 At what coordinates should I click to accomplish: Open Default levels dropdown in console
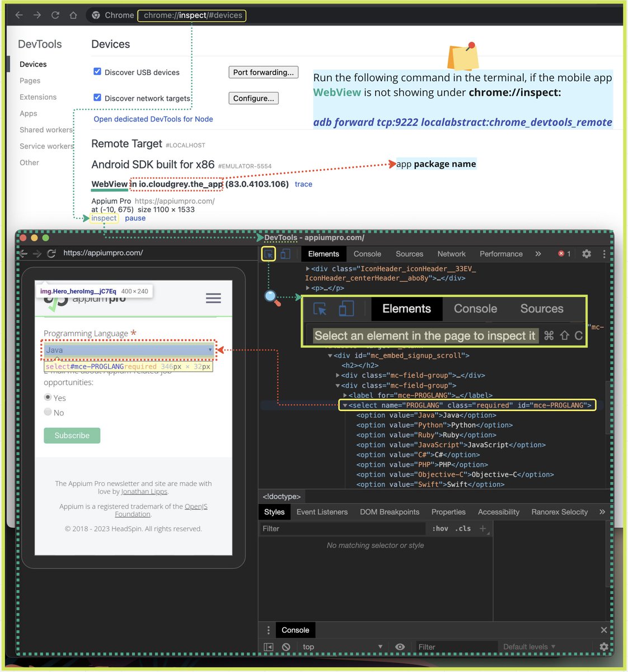[529, 647]
